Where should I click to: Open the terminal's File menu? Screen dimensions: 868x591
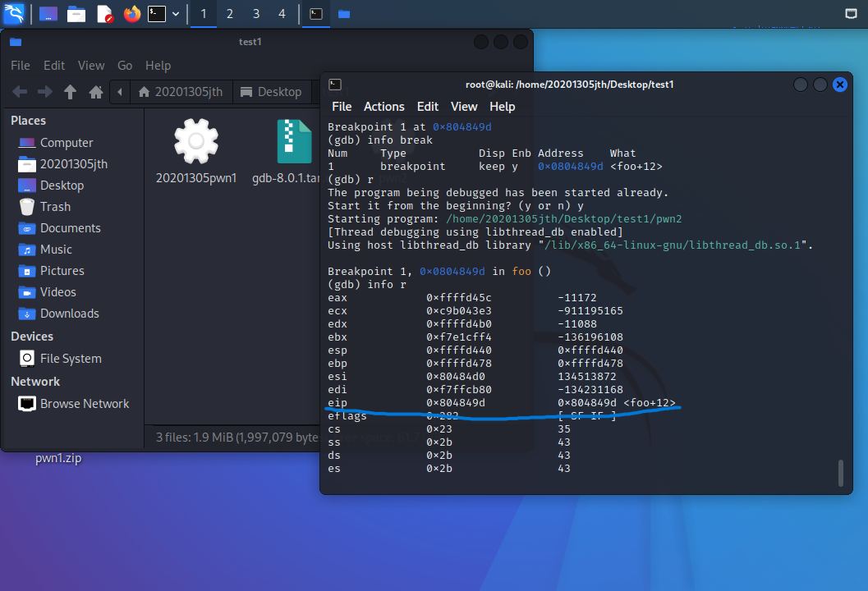click(342, 107)
